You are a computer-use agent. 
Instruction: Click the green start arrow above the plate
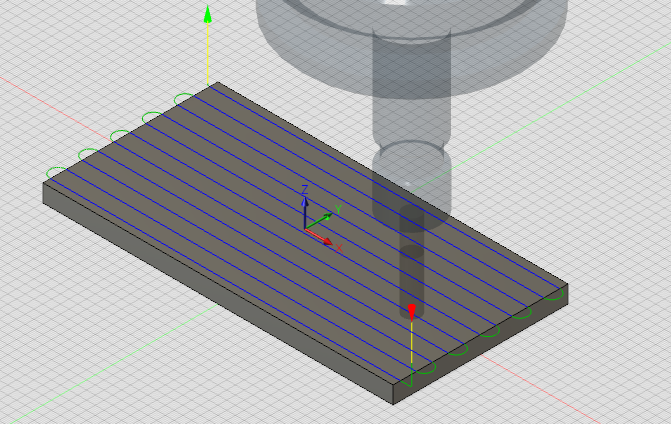coord(208,14)
